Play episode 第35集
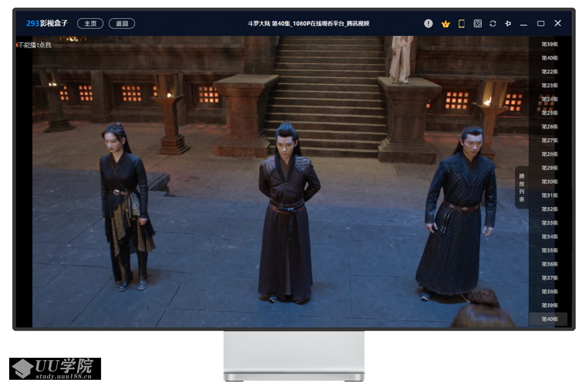The height and width of the screenshot is (389, 588). click(549, 251)
